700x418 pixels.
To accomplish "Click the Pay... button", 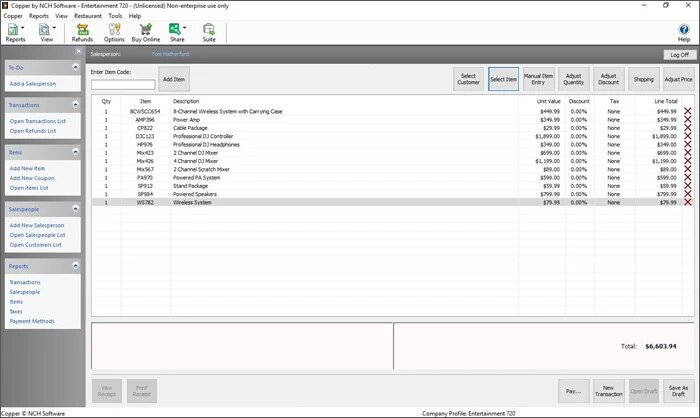I will [574, 391].
